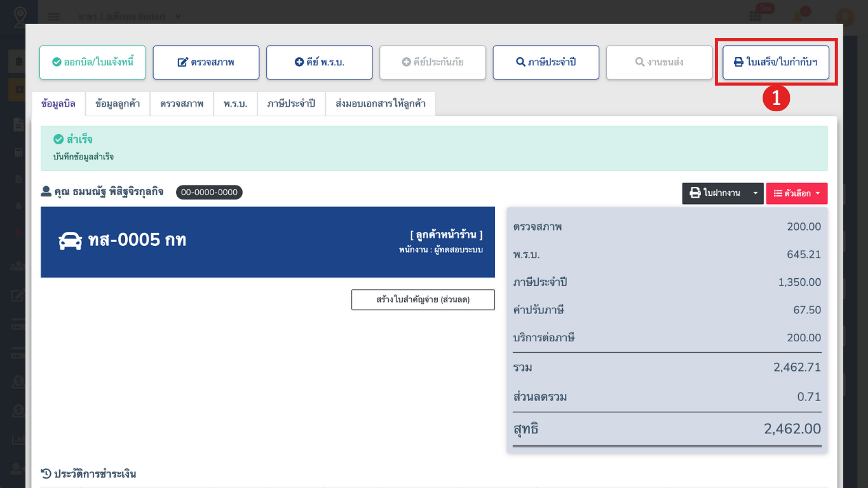This screenshot has height=488, width=868.
Task: Open the pencil edit icon in the dimmed sidebar
Action: (x=18, y=295)
